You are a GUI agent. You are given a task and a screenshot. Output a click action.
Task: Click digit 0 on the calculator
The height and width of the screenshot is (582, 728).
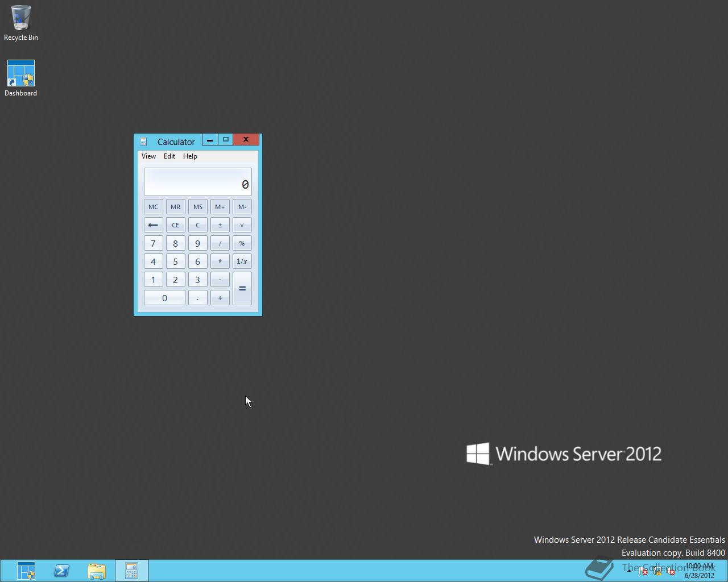pyautogui.click(x=164, y=298)
